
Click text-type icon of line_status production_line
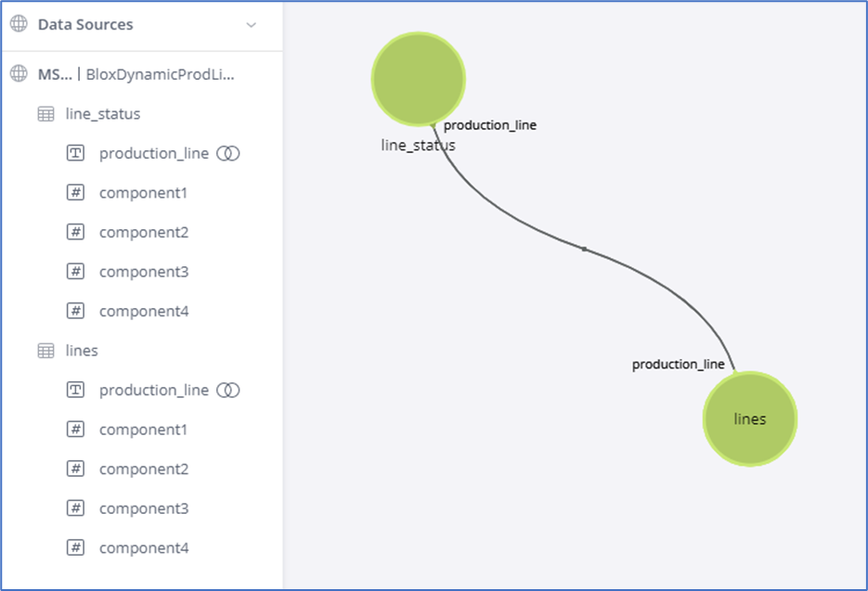(x=76, y=153)
